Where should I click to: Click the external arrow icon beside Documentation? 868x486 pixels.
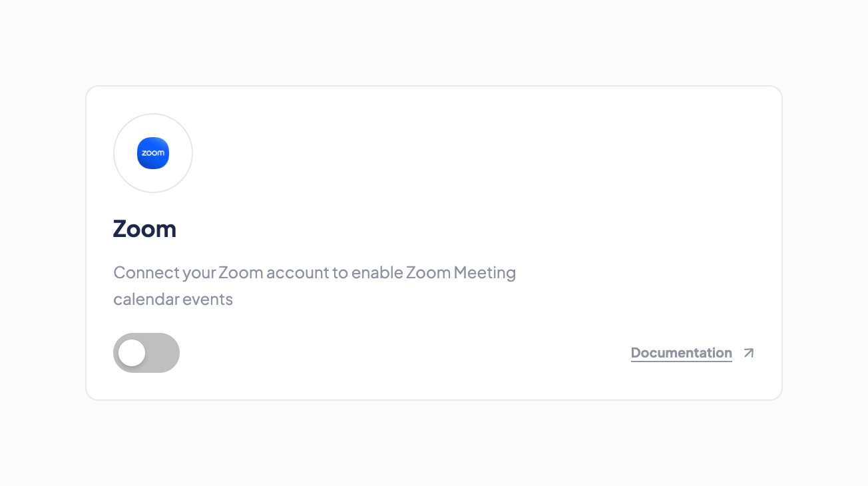pyautogui.click(x=749, y=353)
